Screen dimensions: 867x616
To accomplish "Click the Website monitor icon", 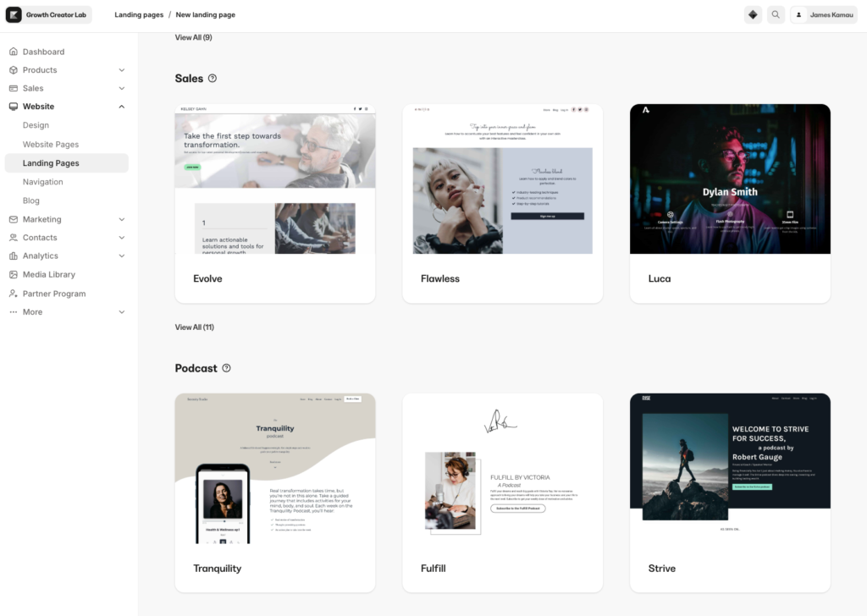I will coord(14,106).
